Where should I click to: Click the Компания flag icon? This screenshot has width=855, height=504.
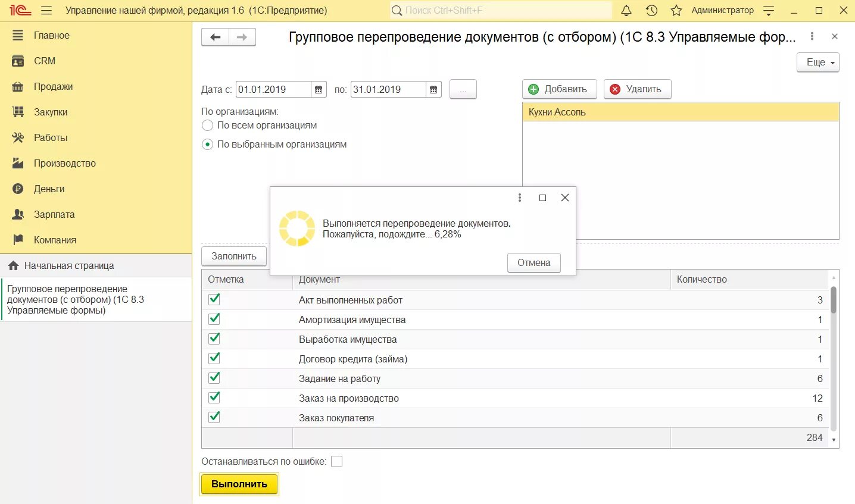pos(18,240)
